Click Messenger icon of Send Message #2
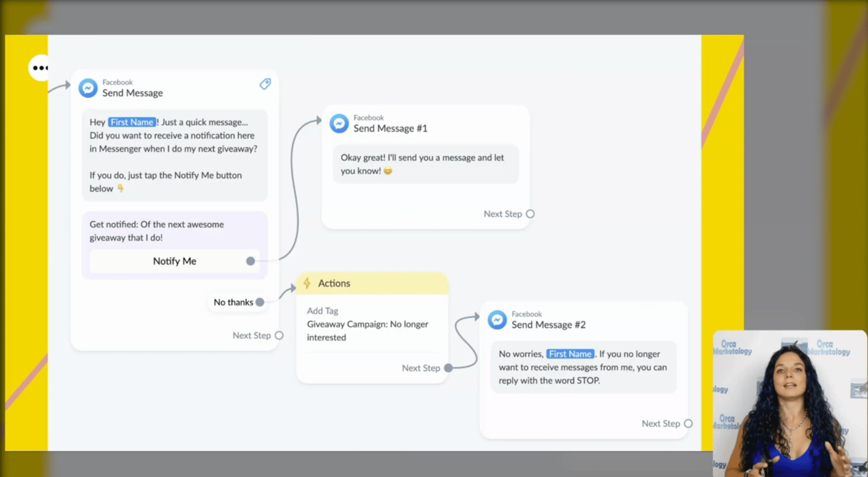This screenshot has width=868, height=477. click(x=497, y=320)
